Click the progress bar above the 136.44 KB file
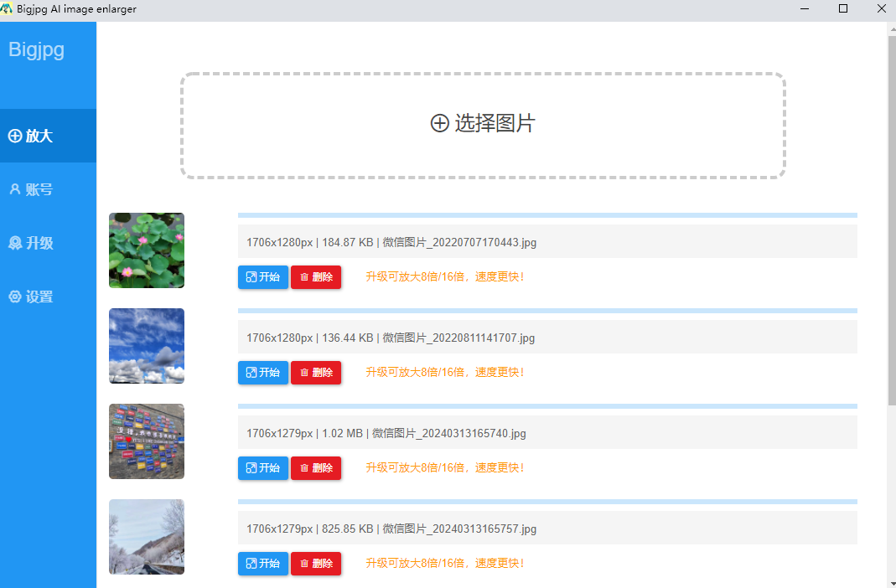896x588 pixels. click(547, 311)
